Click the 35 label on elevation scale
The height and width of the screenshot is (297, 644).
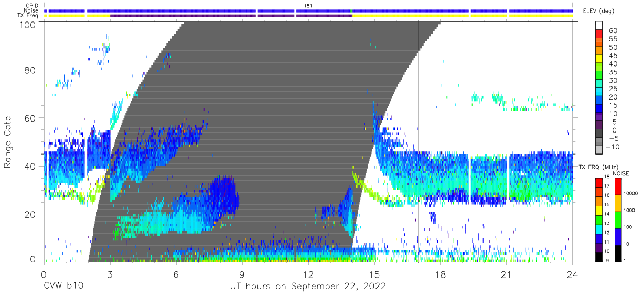click(x=612, y=72)
